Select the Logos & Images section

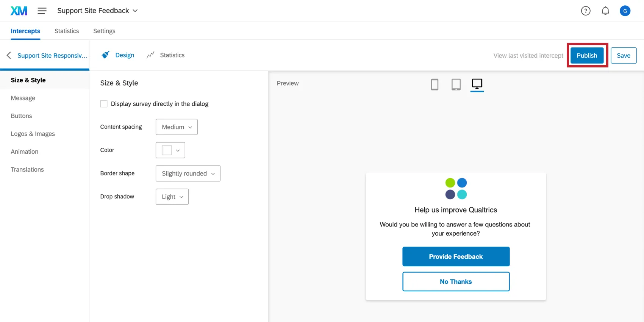coord(33,134)
